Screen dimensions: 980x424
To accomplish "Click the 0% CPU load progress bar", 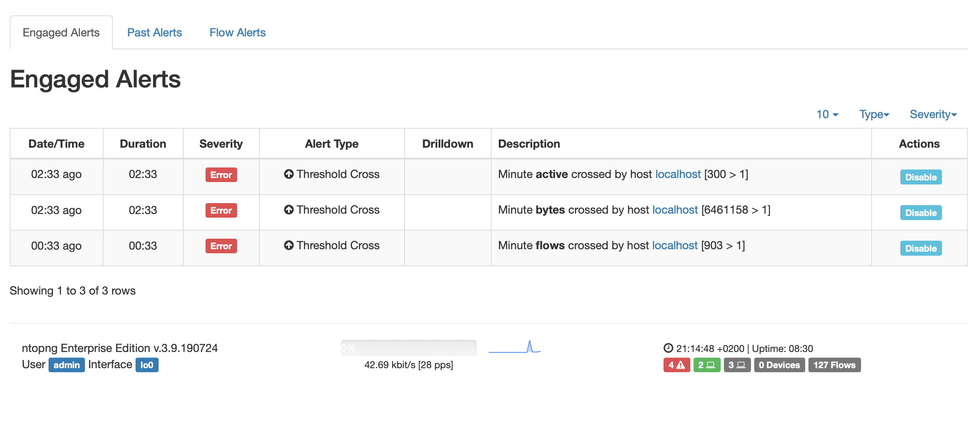I will tap(409, 347).
